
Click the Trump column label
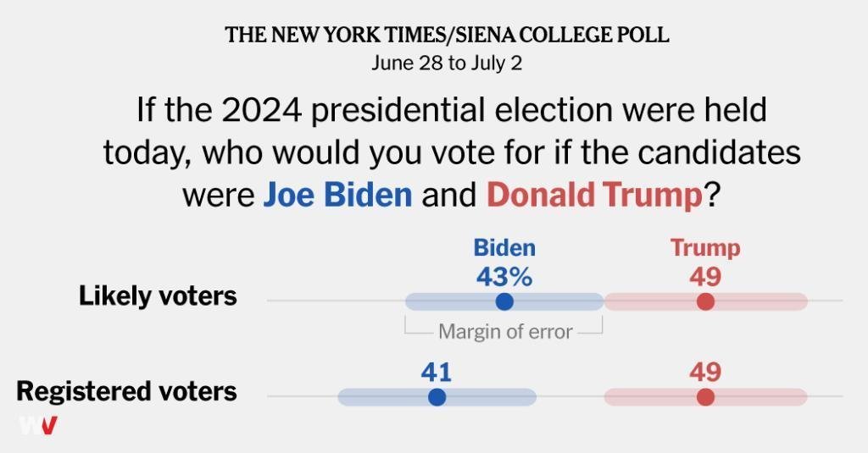pyautogui.click(x=705, y=248)
